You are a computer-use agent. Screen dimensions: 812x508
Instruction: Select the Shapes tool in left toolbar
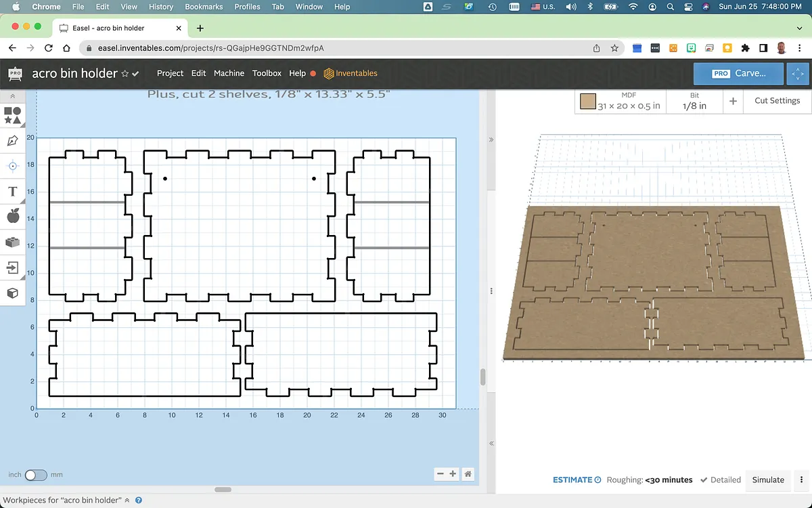(x=12, y=115)
